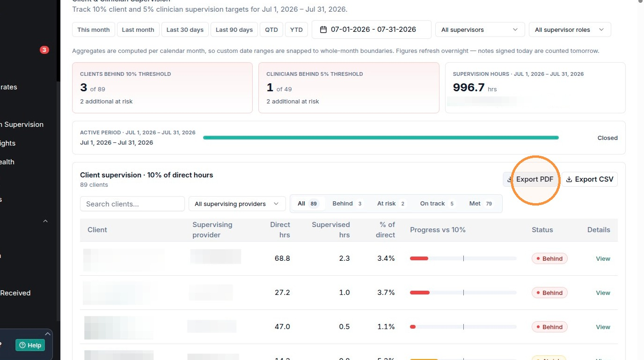Open the All supervisors dropdown
Screen dimensions: 644x360
[x=480, y=29]
